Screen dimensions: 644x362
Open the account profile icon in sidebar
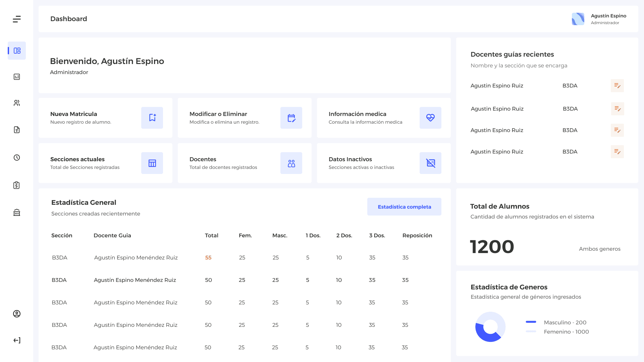[x=16, y=314]
